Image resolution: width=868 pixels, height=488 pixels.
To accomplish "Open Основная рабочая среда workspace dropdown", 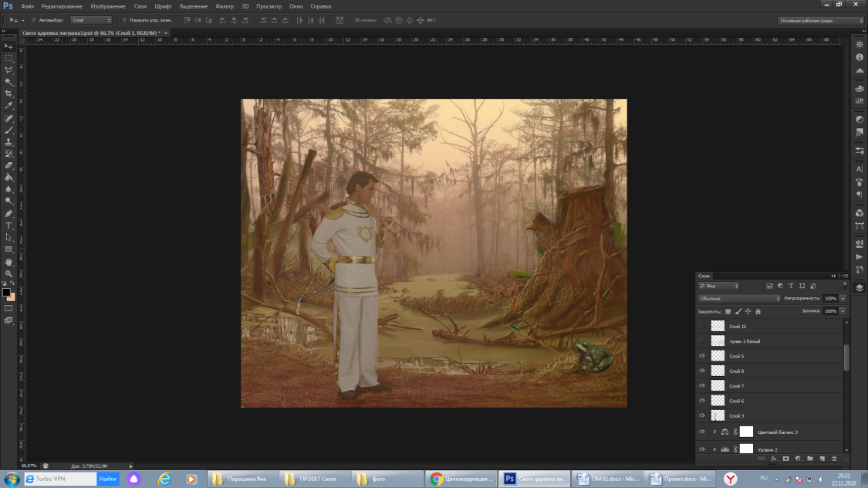I will tap(820, 21).
